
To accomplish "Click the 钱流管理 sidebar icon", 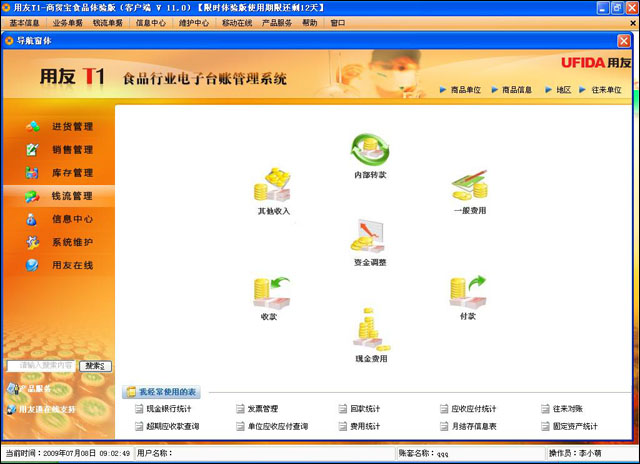I will click(x=32, y=197).
